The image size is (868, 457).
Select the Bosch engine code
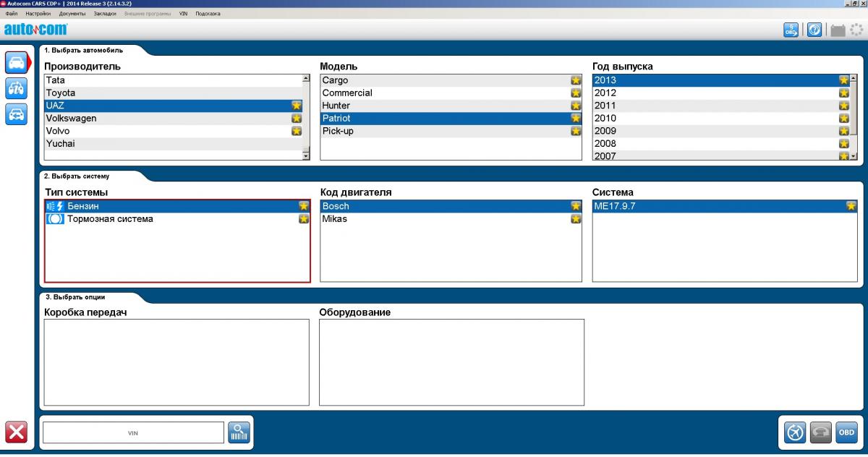click(451, 206)
